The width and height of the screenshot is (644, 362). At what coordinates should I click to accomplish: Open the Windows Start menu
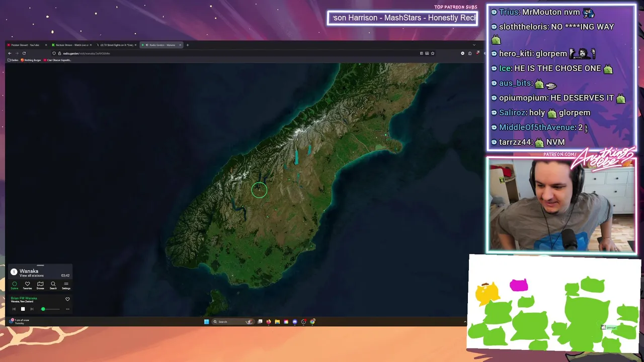coord(206,322)
